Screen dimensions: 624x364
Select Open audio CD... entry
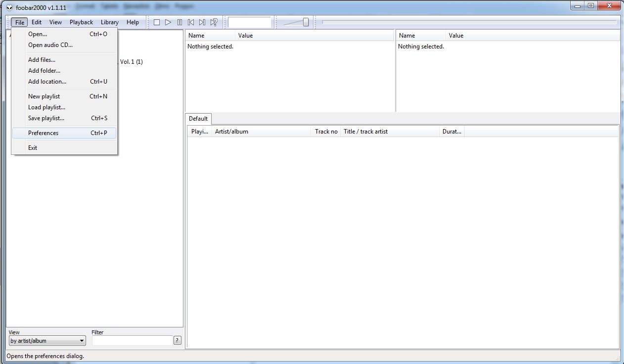click(x=64, y=45)
